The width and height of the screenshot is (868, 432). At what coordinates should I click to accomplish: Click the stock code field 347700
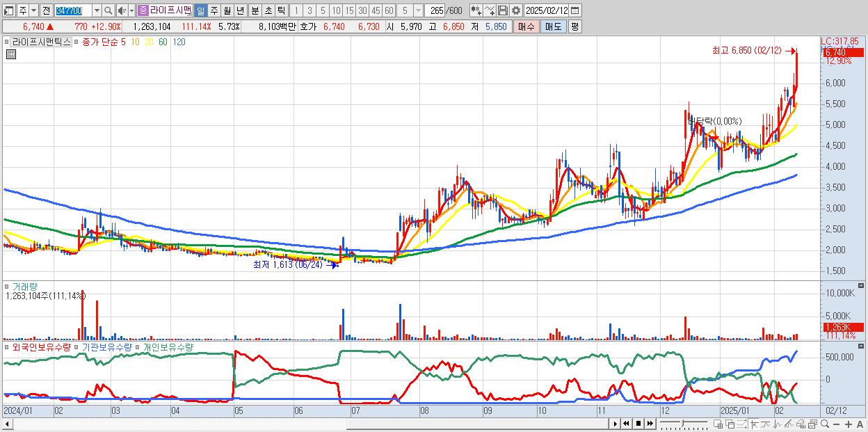[73, 11]
